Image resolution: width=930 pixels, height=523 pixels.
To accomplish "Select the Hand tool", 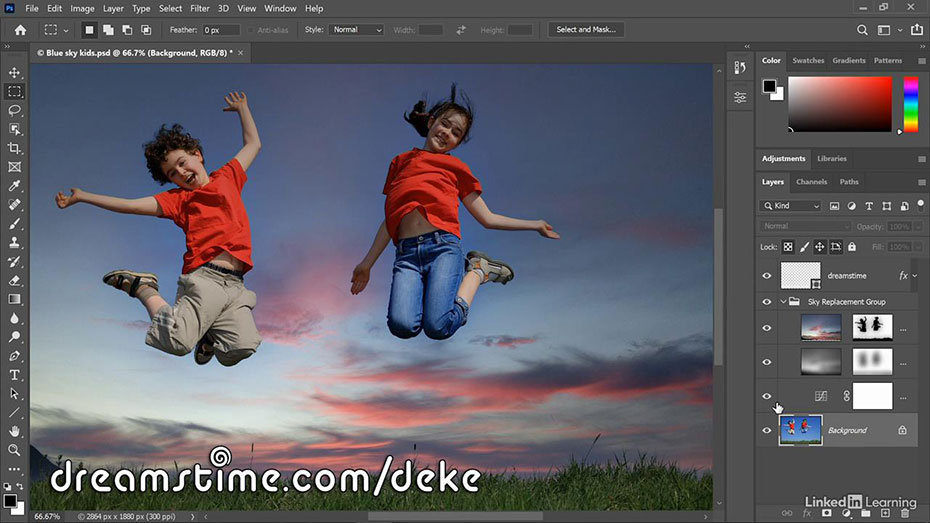I will coord(14,432).
